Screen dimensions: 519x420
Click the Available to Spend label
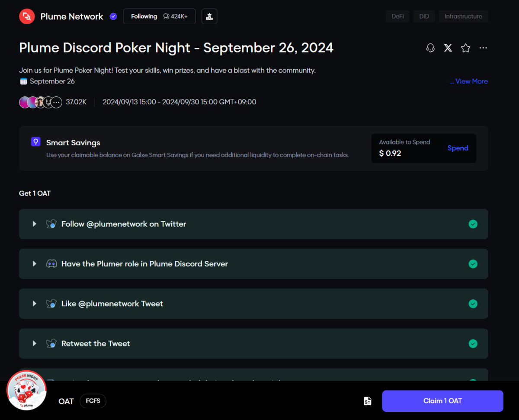[404, 142]
